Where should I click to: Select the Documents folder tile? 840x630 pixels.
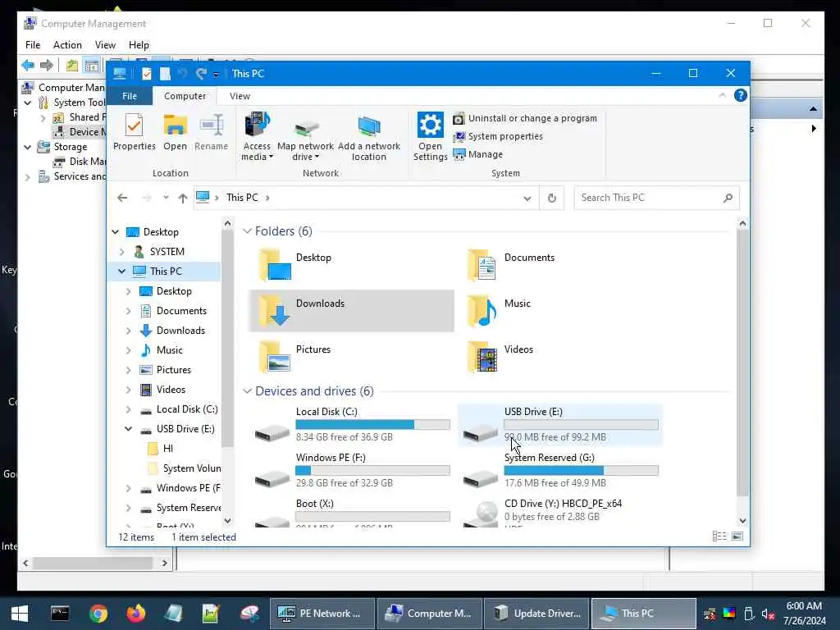[x=559, y=265]
